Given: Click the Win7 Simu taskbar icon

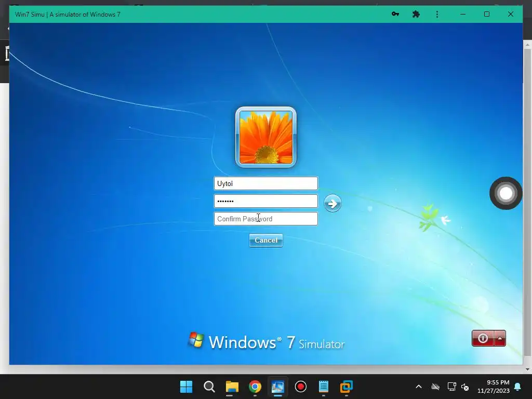Looking at the screenshot, I should [x=277, y=387].
